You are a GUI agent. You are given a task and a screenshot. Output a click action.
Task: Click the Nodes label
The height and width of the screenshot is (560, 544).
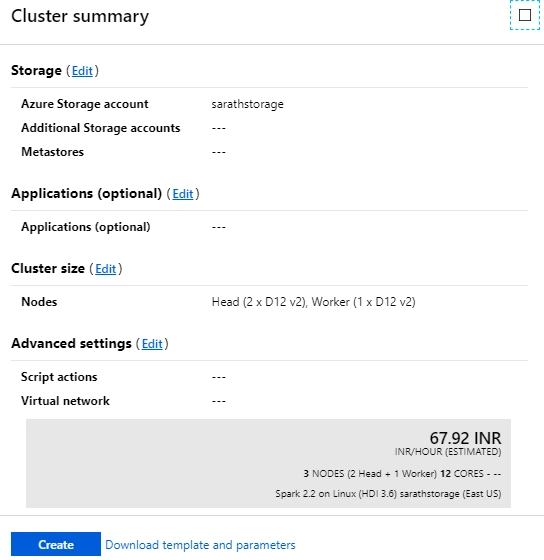(39, 302)
